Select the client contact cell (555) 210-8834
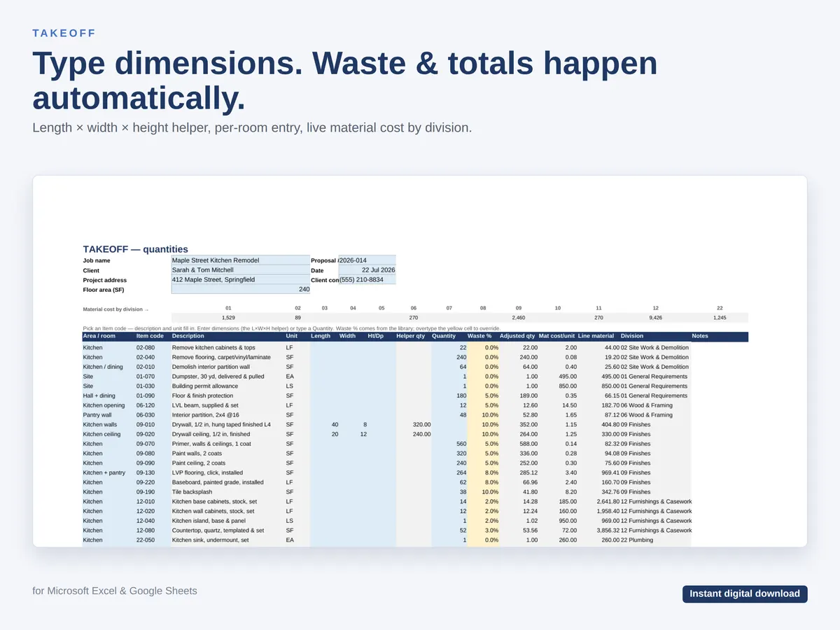Image resolution: width=840 pixels, height=630 pixels. click(x=367, y=280)
